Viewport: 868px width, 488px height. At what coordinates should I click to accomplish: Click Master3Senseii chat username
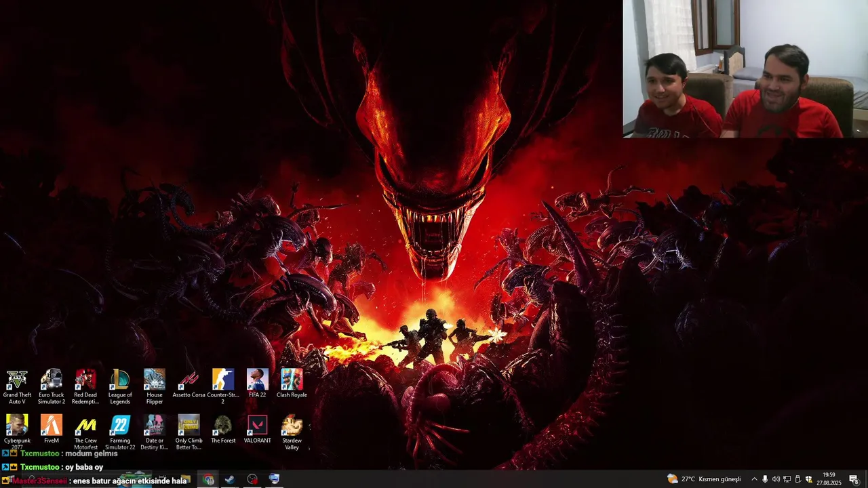point(39,481)
